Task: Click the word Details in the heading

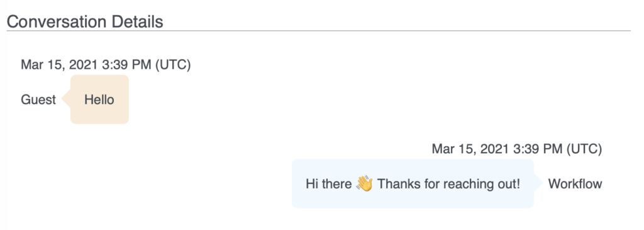Action: pos(136,21)
